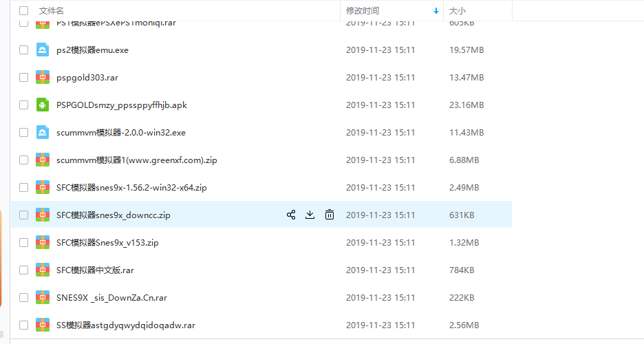Open file name SFC模拟器snes9x-1.56.2-win32-x64.zip
Screen dimensions: 644x344
click(131, 188)
